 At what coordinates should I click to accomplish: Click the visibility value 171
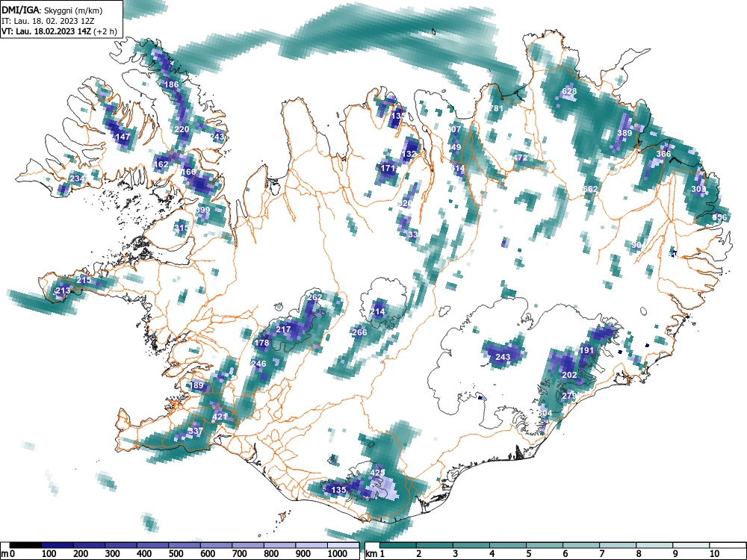point(388,168)
